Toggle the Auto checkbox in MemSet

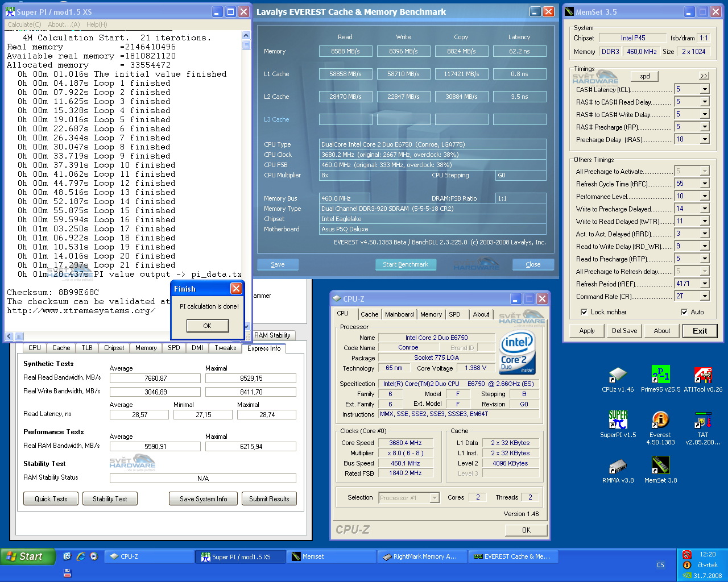pos(684,312)
